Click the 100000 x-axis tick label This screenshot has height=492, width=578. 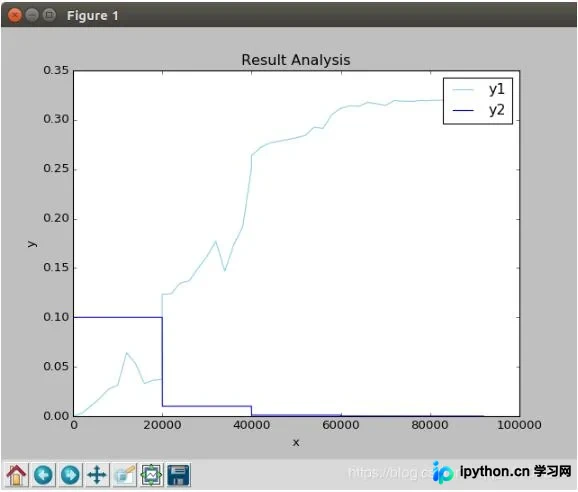click(x=519, y=425)
